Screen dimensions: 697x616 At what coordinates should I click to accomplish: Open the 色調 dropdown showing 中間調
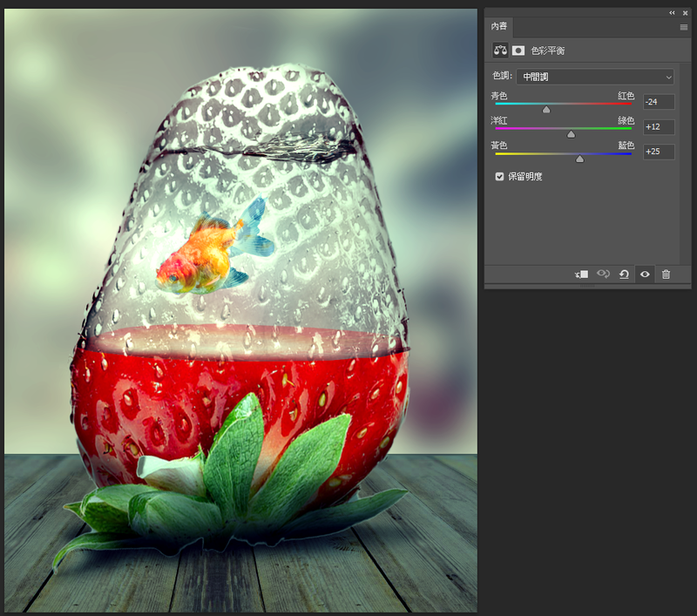(595, 77)
